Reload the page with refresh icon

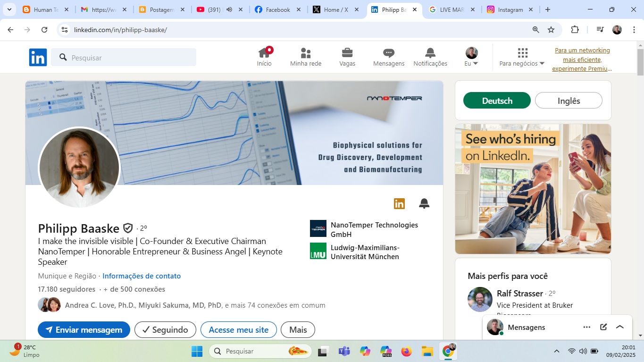point(44,30)
